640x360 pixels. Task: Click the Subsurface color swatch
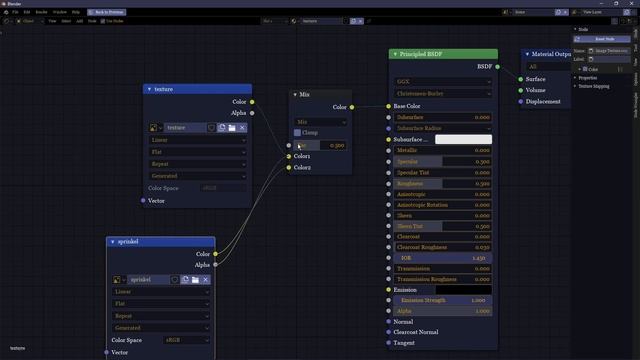tap(463, 140)
